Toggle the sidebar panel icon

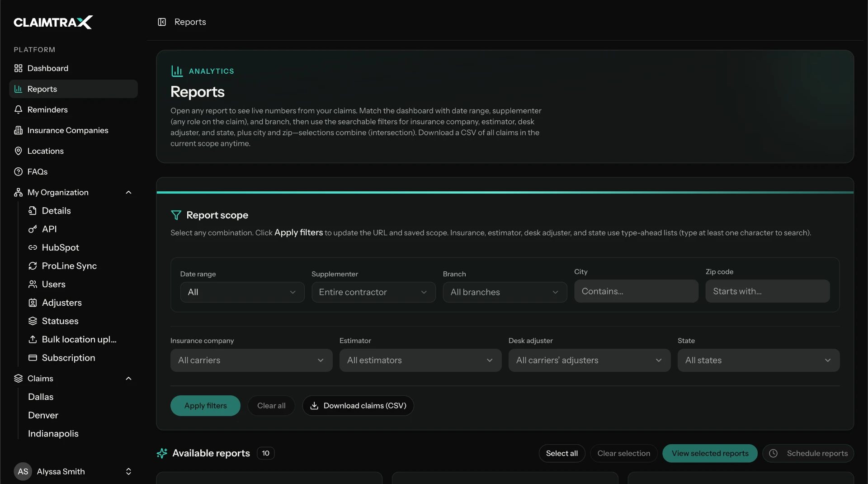click(x=162, y=22)
